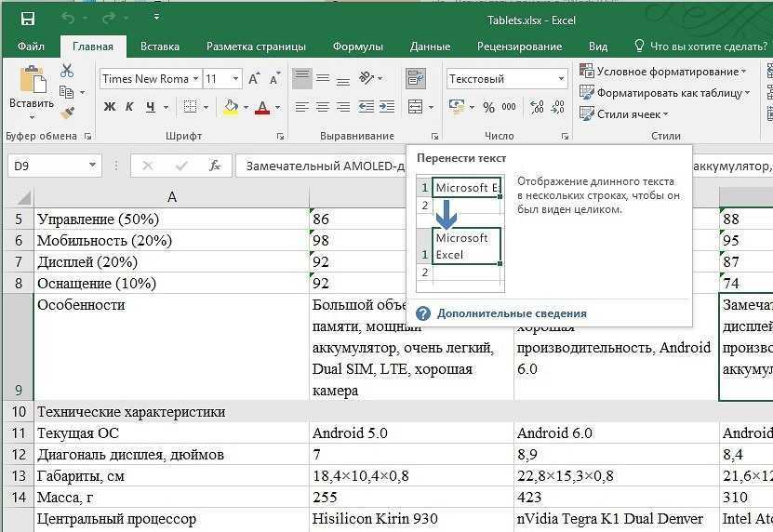Apply percent style format
The image size is (773, 532).
pos(488,107)
